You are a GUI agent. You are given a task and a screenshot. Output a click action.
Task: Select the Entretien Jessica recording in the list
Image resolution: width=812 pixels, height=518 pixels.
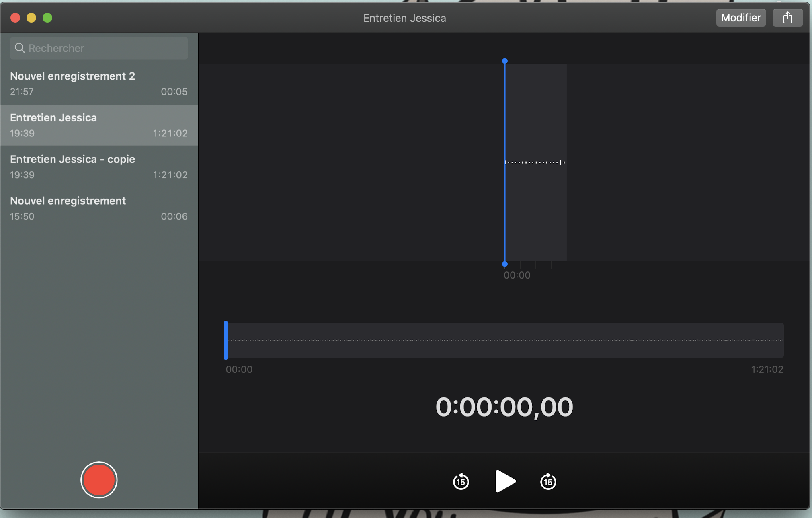98,125
